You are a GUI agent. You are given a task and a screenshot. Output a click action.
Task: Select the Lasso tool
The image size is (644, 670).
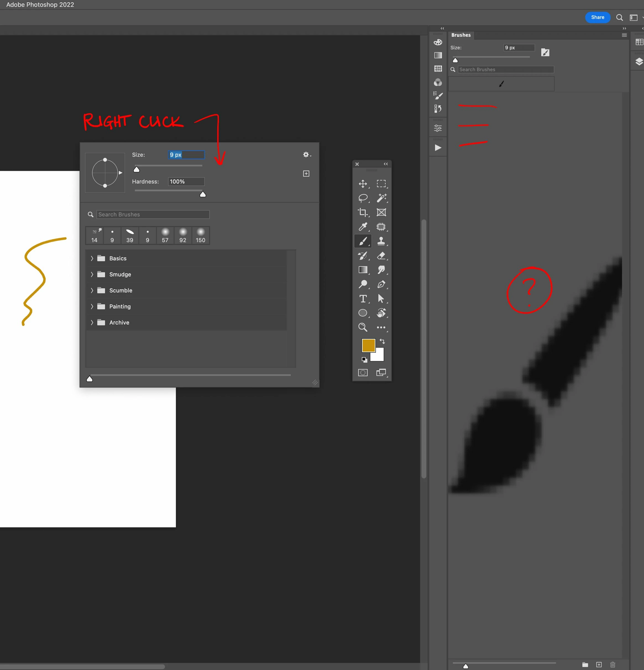click(x=363, y=198)
